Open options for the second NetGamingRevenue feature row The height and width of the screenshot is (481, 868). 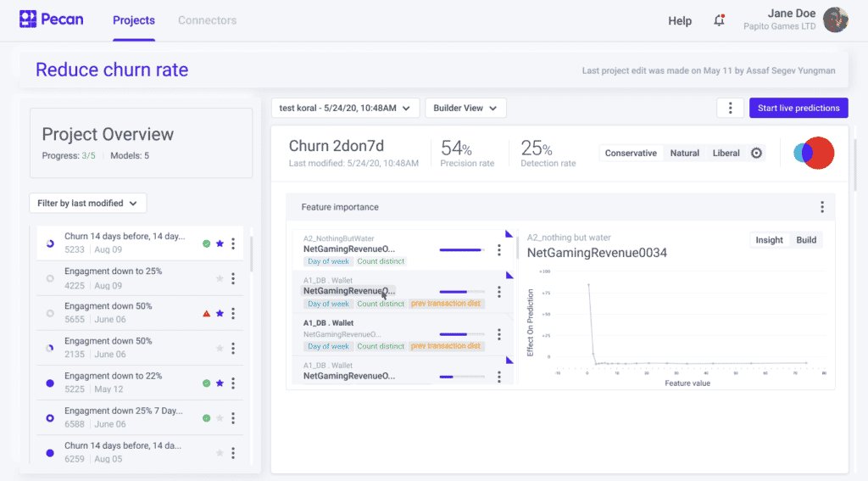coord(498,292)
